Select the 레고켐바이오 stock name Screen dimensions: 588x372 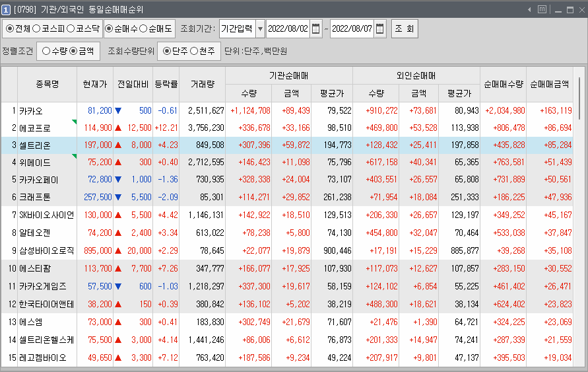coord(43,357)
